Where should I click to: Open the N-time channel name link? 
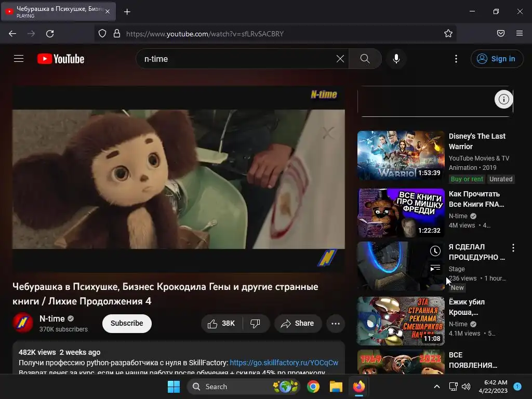point(52,318)
